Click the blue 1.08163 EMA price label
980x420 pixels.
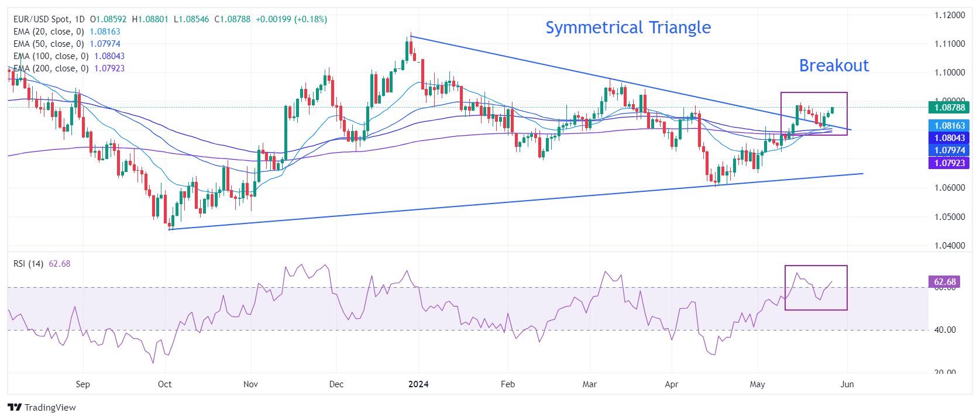pos(948,126)
